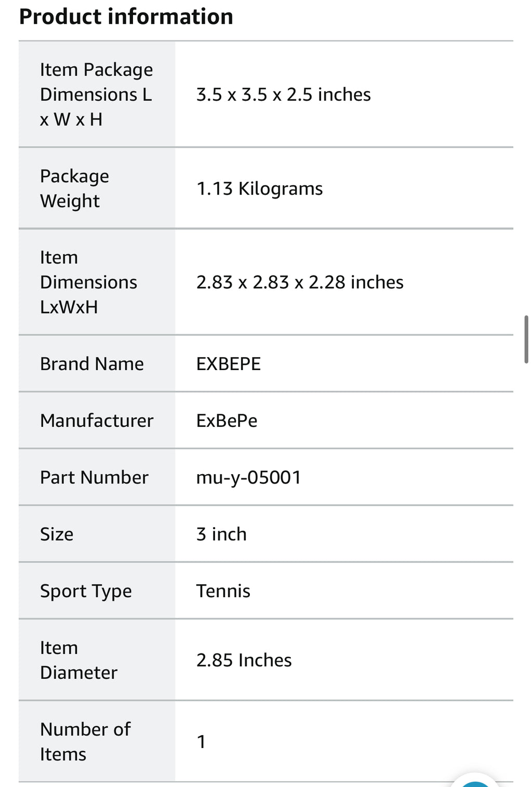Click the 2.85 Inches diameter value
The image size is (532, 787).
244,660
